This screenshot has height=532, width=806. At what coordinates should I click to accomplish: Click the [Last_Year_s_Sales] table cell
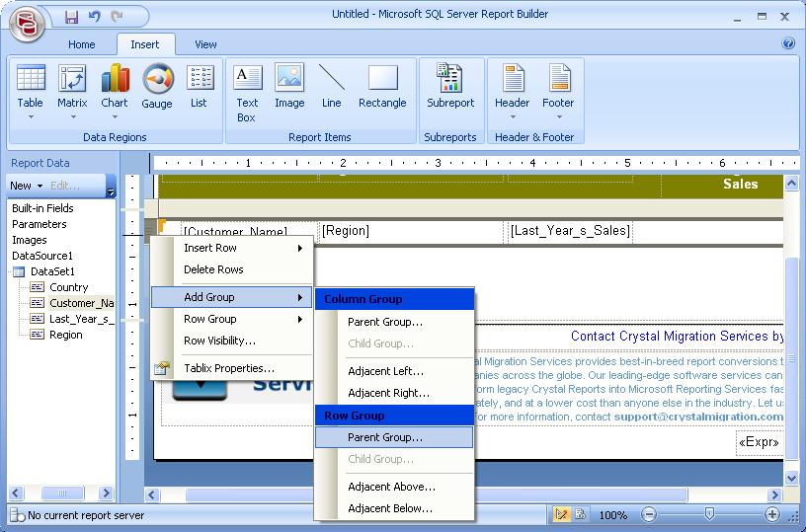point(570,231)
